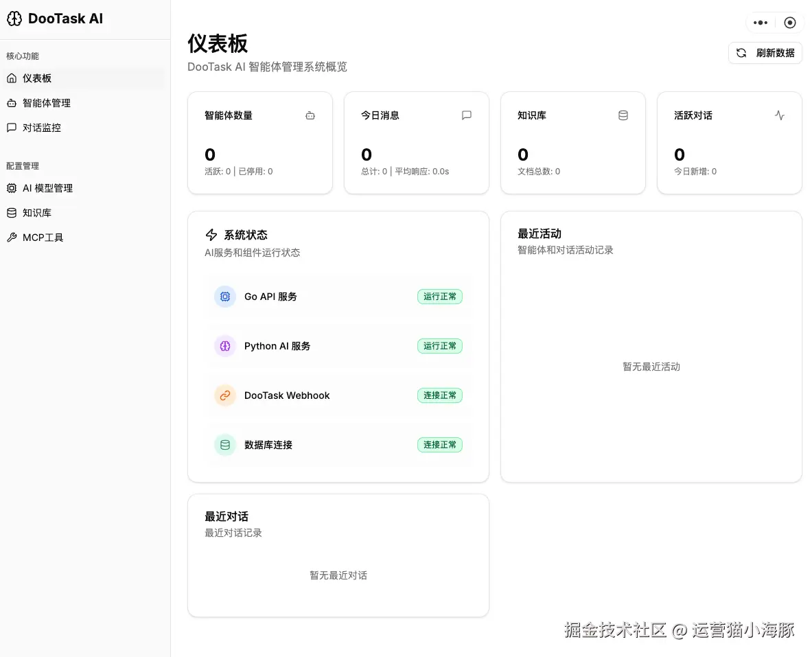Click 连接正常 badge for DooTask Webhook
Viewport: 812px width, 657px height.
tap(440, 395)
